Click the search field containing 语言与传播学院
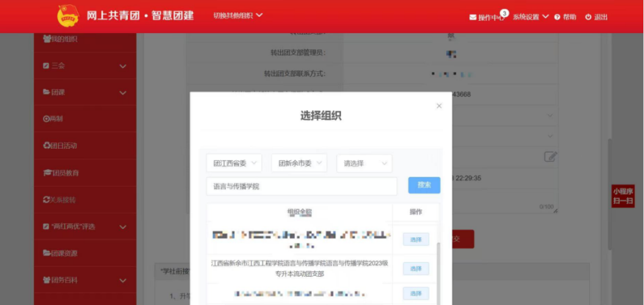The image size is (644, 305). pyautogui.click(x=301, y=186)
